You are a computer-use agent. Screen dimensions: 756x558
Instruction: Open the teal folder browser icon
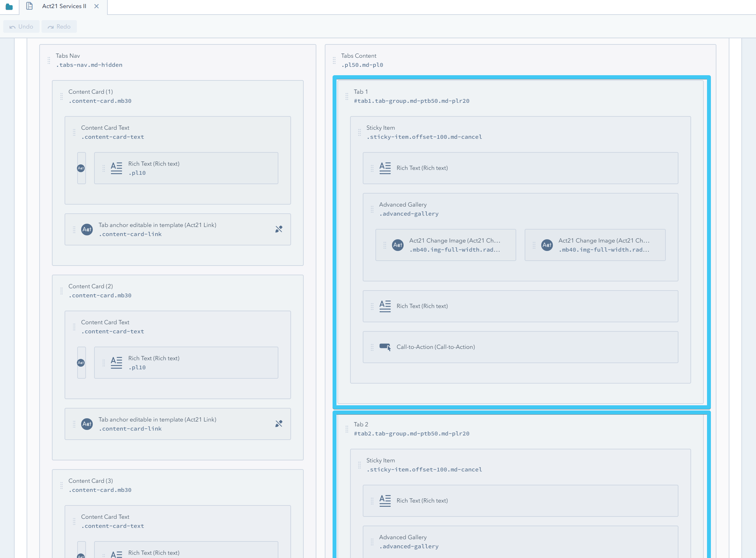tap(9, 6)
